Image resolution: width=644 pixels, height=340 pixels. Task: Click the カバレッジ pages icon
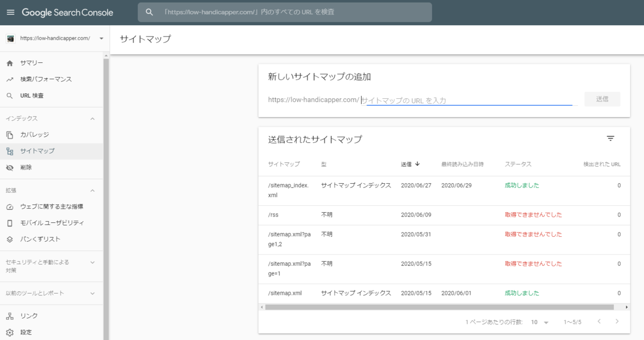[x=10, y=135]
